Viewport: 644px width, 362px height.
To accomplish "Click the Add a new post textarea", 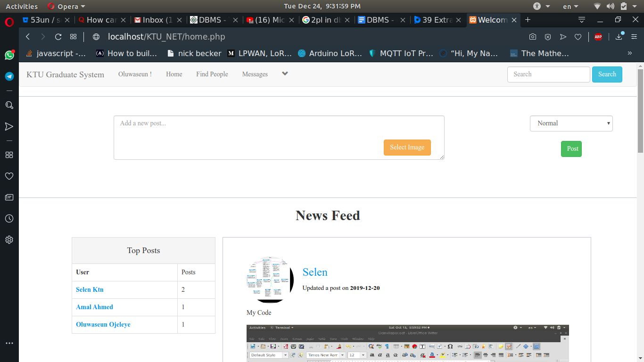I will (x=279, y=138).
